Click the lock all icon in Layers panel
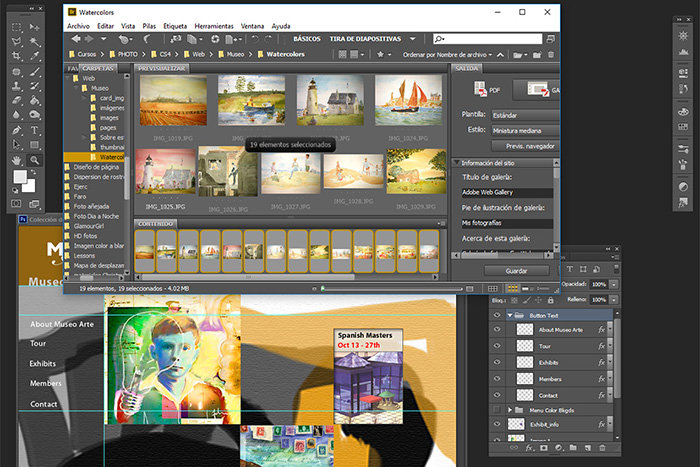 pyautogui.click(x=550, y=300)
